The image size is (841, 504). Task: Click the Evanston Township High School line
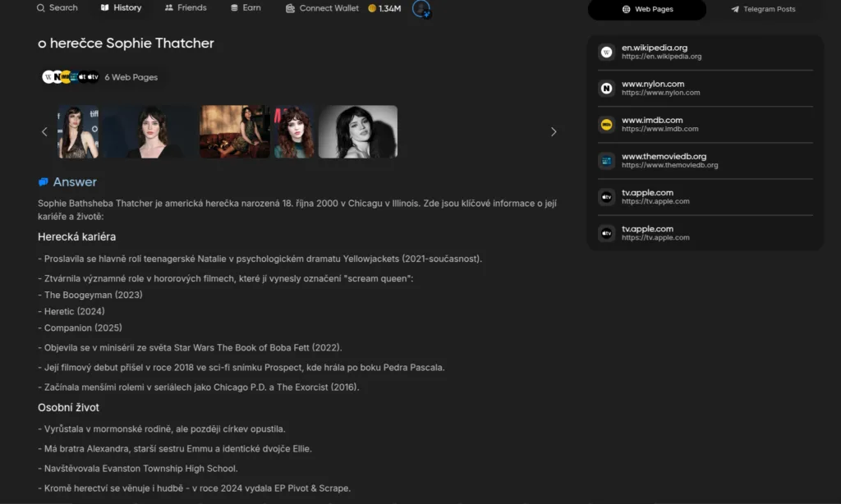138,469
